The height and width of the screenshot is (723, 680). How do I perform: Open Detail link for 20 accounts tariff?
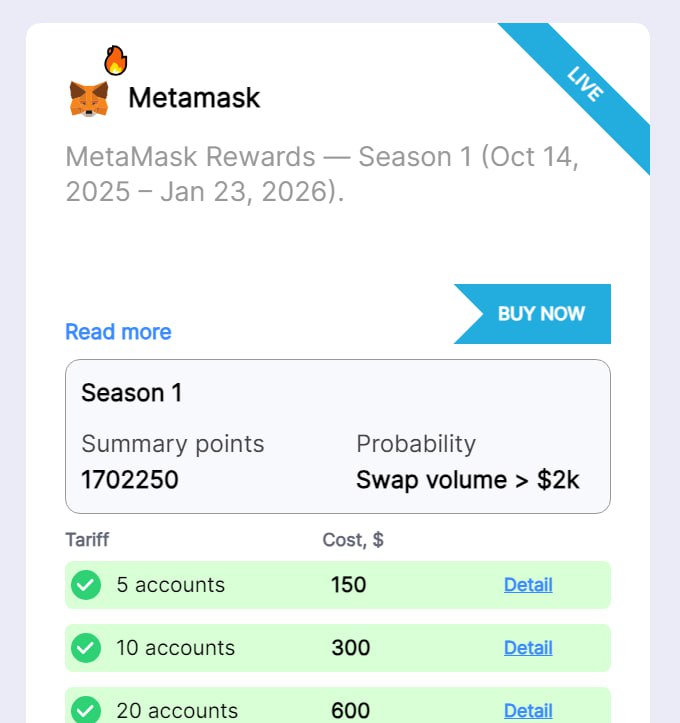coord(528,711)
